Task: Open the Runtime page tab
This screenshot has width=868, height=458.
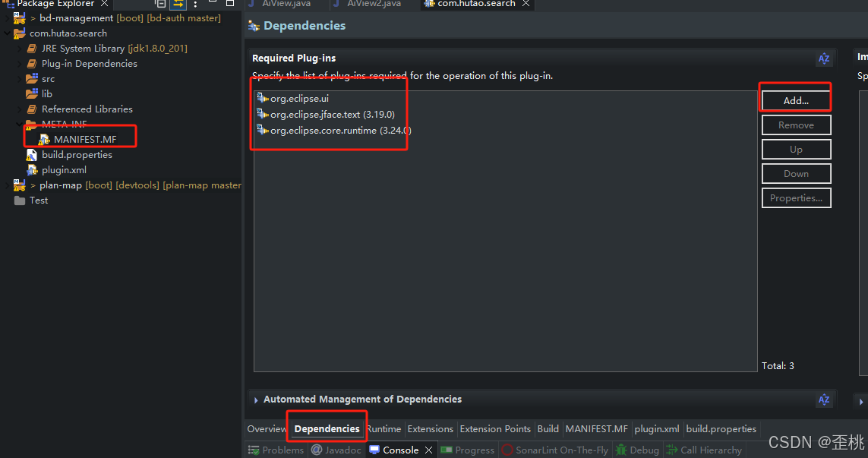Action: click(x=383, y=428)
